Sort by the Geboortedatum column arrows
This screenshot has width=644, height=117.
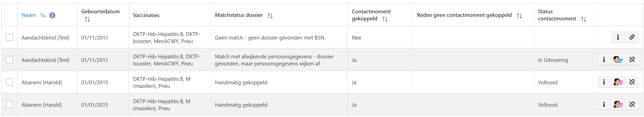click(x=87, y=19)
